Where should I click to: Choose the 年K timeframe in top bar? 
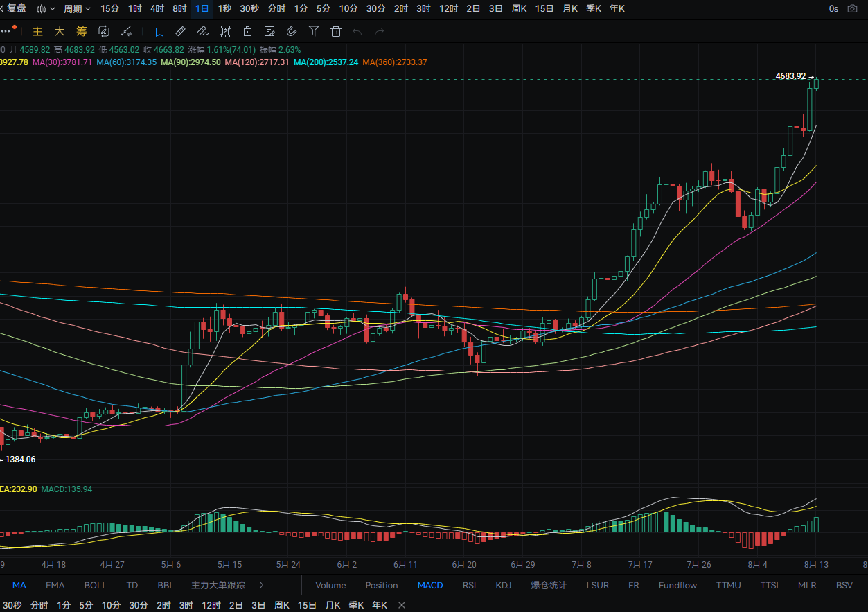[x=617, y=9]
